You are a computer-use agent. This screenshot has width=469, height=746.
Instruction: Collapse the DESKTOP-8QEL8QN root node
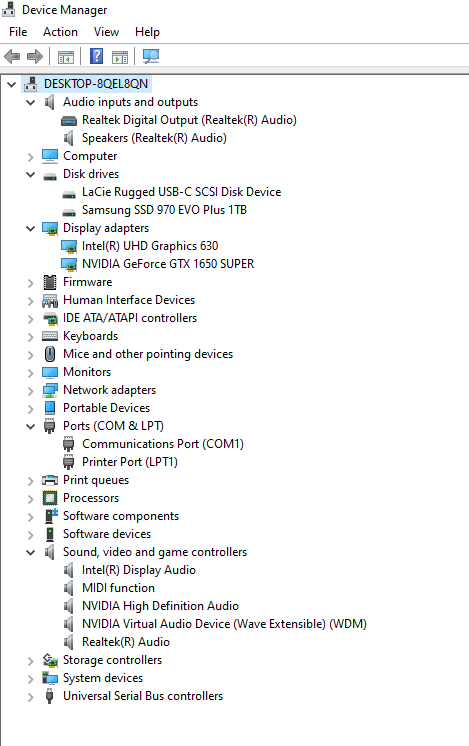point(11,85)
